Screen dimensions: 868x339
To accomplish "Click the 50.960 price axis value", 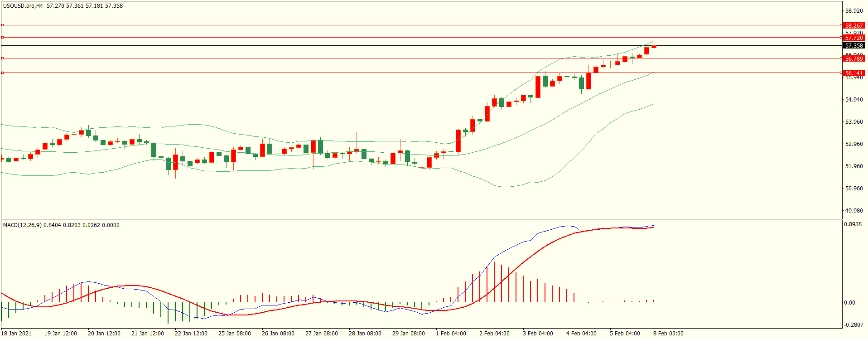I will (854, 189).
